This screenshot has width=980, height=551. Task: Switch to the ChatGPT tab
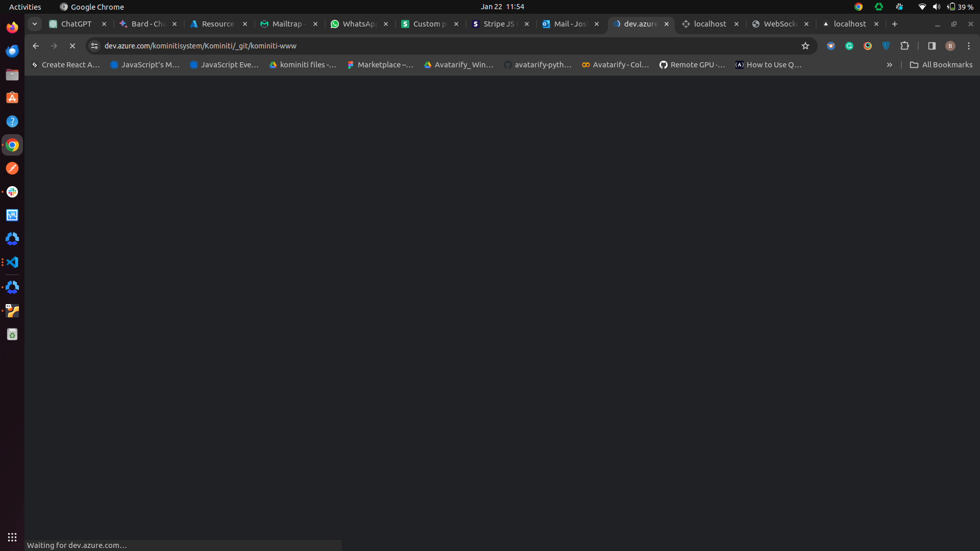[x=76, y=24]
